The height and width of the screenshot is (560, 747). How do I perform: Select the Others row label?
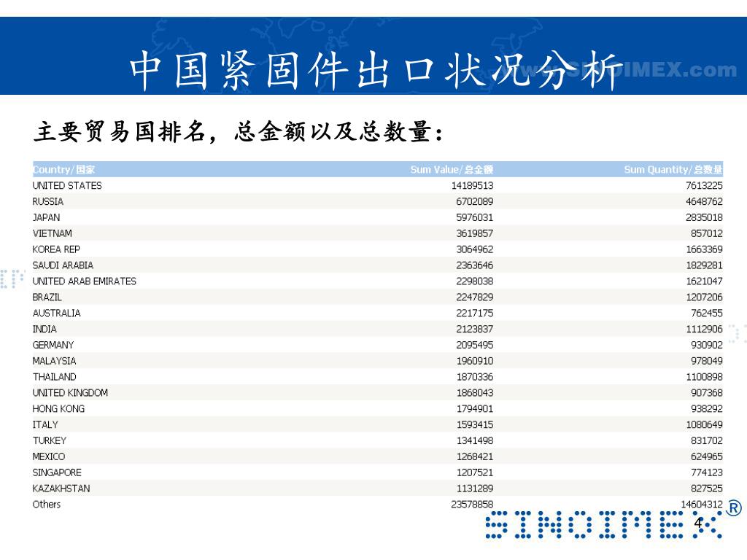[x=47, y=505]
